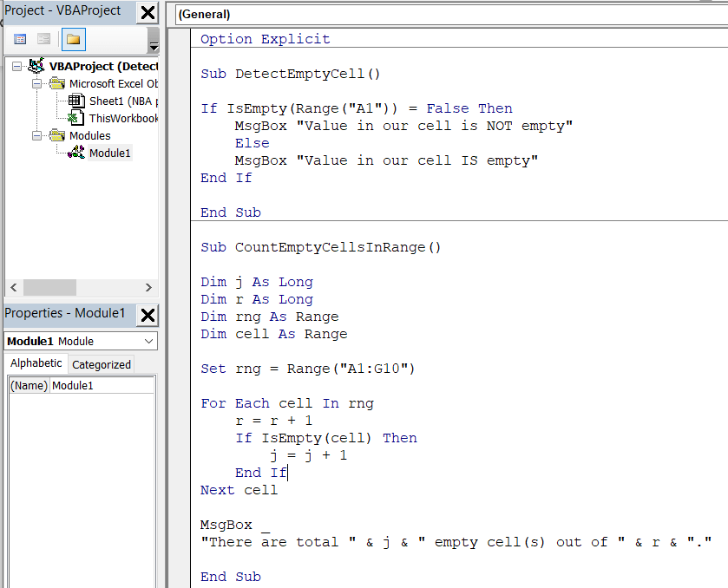Collapse the VBAProject tree node
The height and width of the screenshot is (588, 728).
tap(16, 66)
